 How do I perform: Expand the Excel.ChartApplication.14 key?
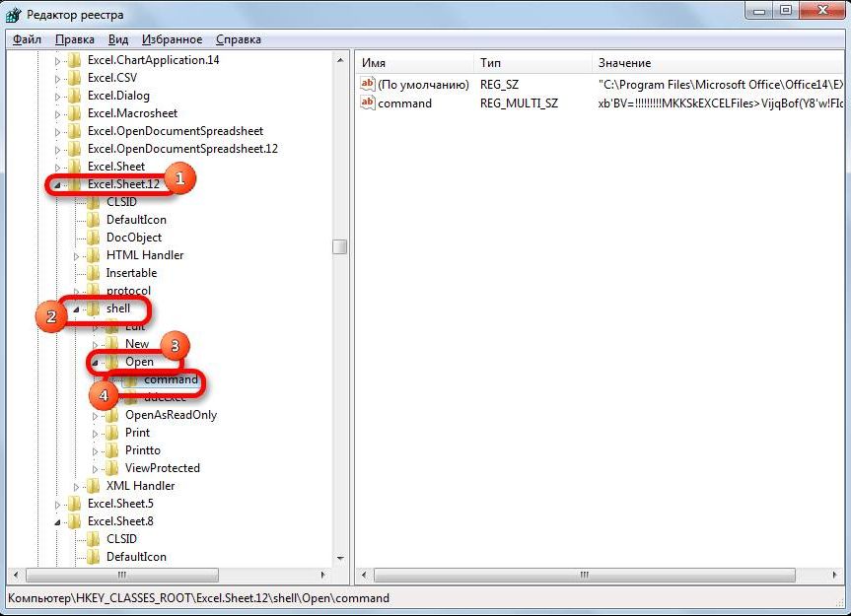coord(57,61)
